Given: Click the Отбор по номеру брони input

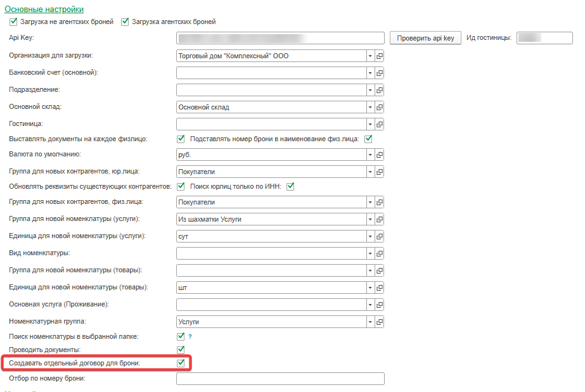Looking at the screenshot, I should 280,379.
